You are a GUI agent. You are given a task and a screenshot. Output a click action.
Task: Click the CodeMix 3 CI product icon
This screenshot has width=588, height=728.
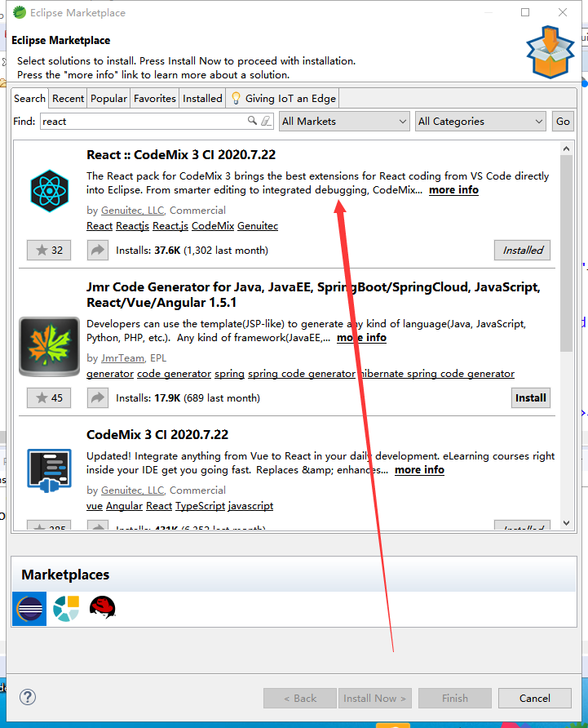coord(49,470)
